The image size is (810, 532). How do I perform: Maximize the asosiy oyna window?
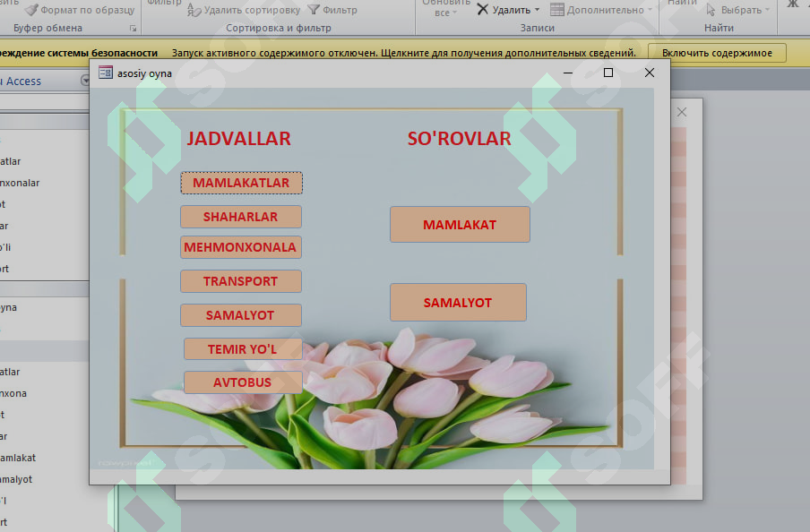coord(608,73)
